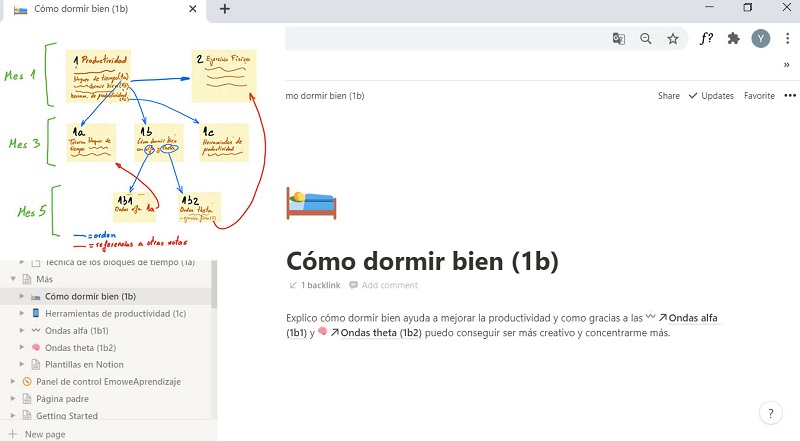Open the 1 backlink list

[315, 285]
